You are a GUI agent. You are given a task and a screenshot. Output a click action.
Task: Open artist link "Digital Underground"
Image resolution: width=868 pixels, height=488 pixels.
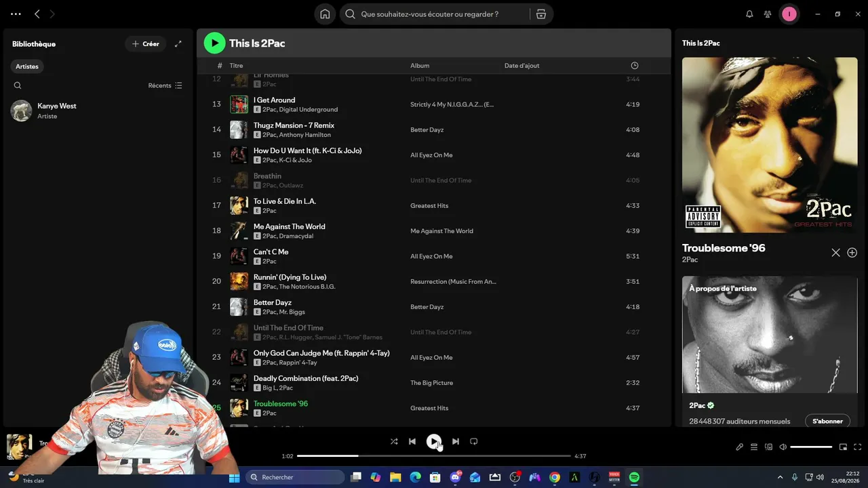pos(309,109)
